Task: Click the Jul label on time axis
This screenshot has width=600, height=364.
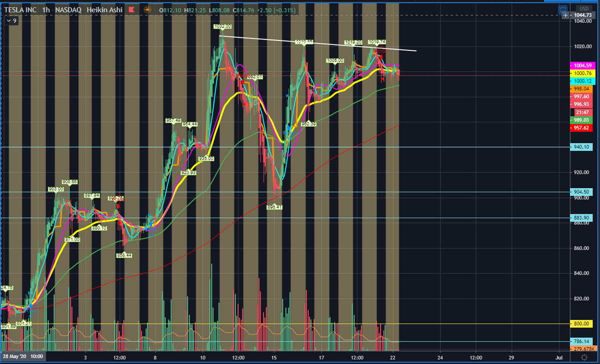Action: 559,358
